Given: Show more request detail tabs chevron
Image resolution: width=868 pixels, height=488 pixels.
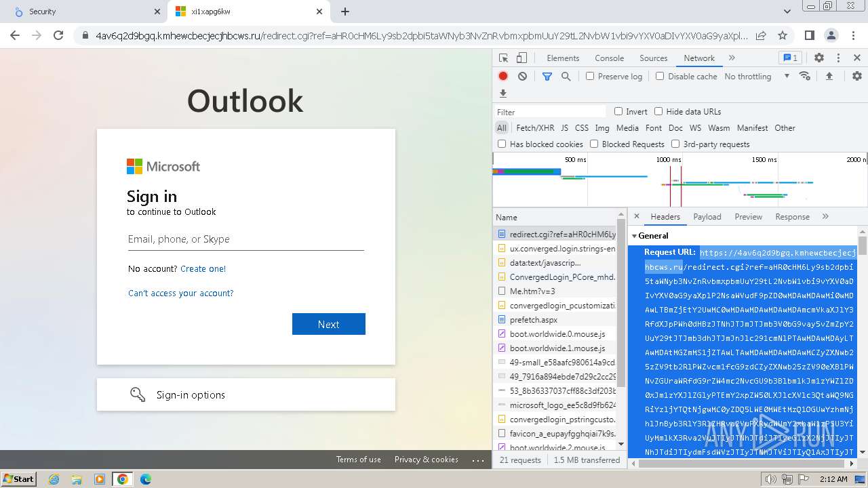Looking at the screenshot, I should [x=825, y=217].
